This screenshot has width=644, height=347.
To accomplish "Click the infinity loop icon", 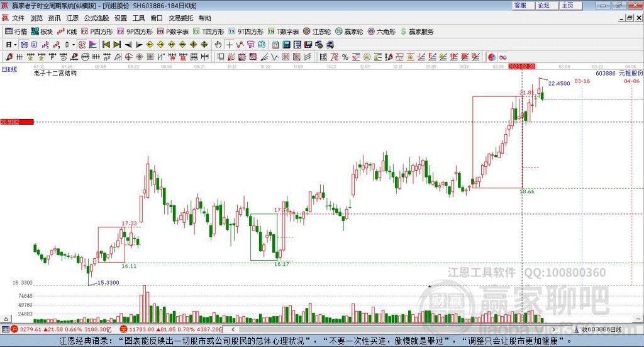I will point(502,57).
